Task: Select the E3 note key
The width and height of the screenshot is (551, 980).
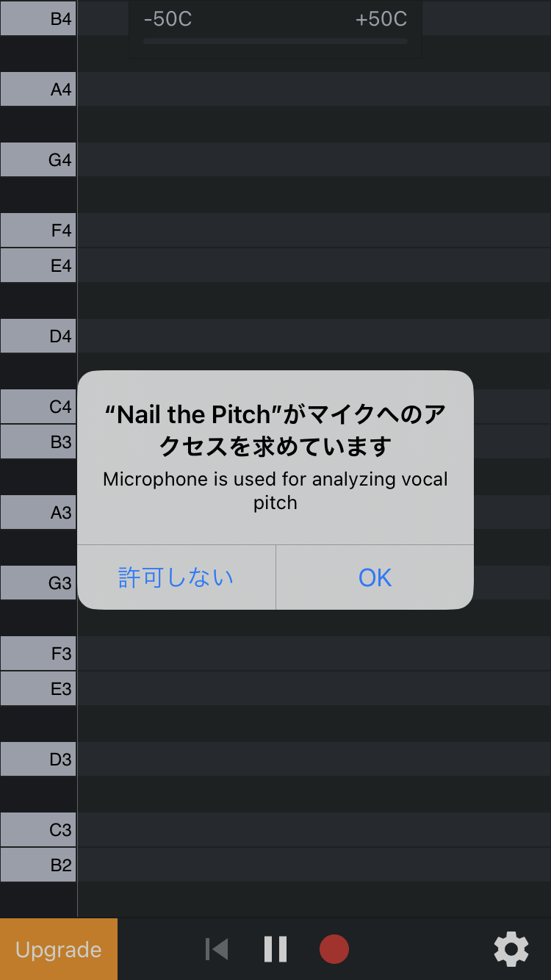Action: pyautogui.click(x=38, y=688)
